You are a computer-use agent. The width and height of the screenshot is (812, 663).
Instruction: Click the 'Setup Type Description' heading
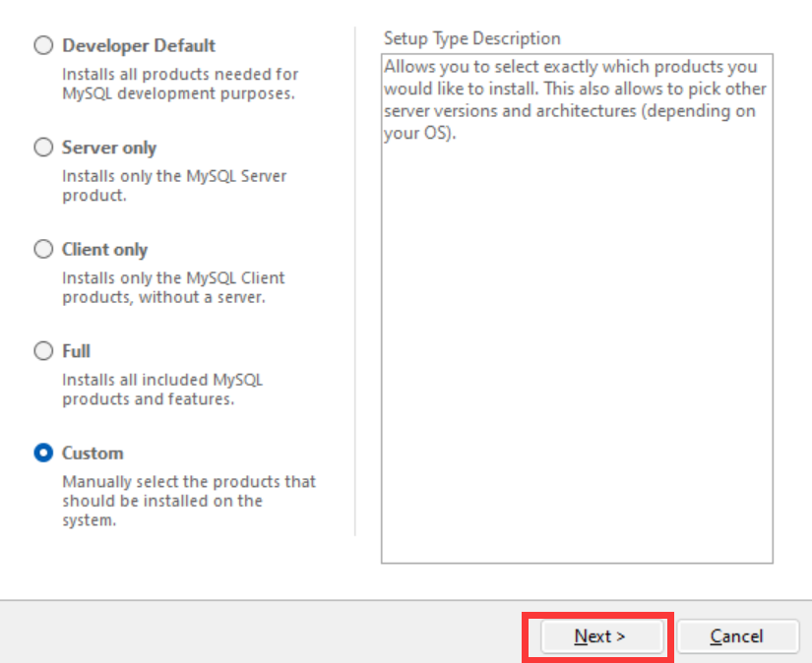click(471, 38)
